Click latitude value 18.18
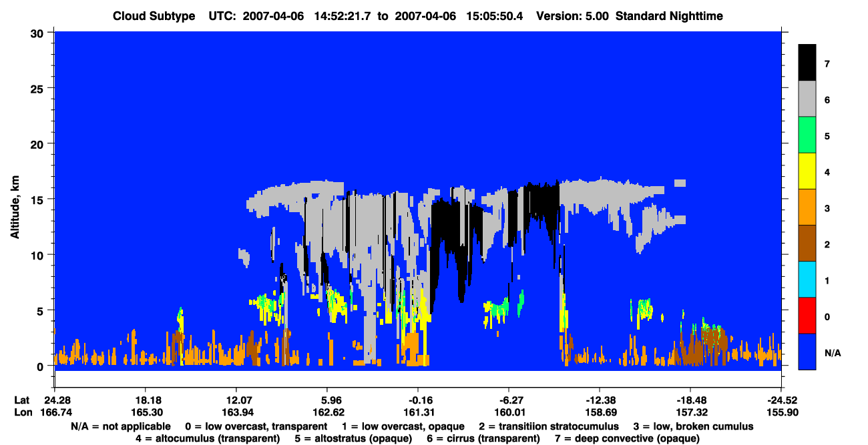The height and width of the screenshot is (445, 868). (145, 400)
